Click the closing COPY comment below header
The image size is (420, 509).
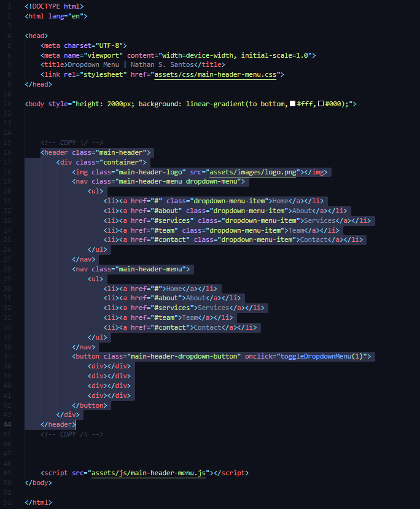point(72,434)
